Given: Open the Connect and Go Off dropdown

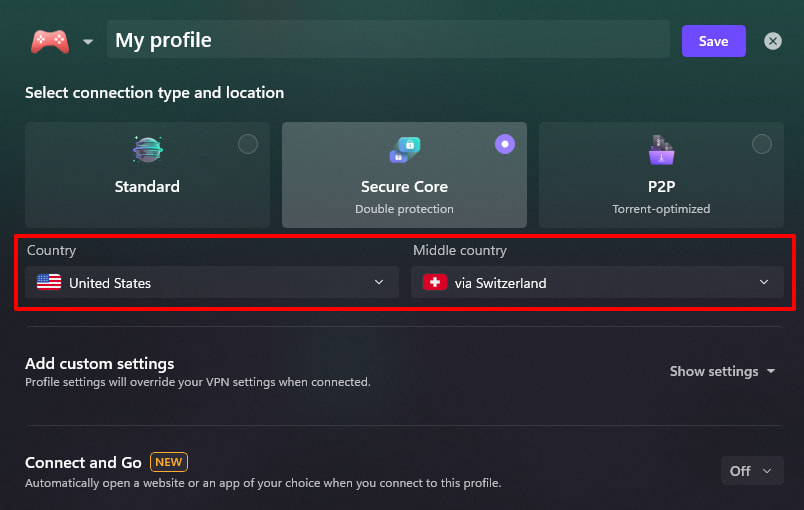Looking at the screenshot, I should click(x=752, y=471).
